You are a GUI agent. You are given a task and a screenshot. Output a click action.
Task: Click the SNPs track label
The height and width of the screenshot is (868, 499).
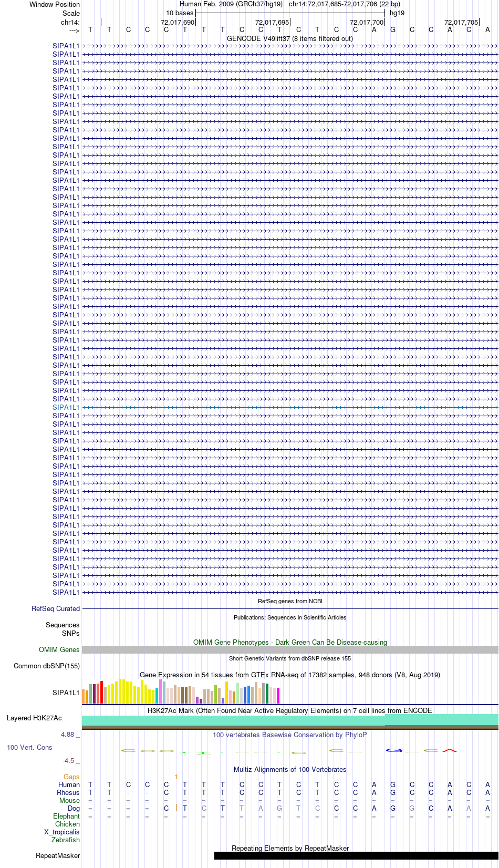71,633
